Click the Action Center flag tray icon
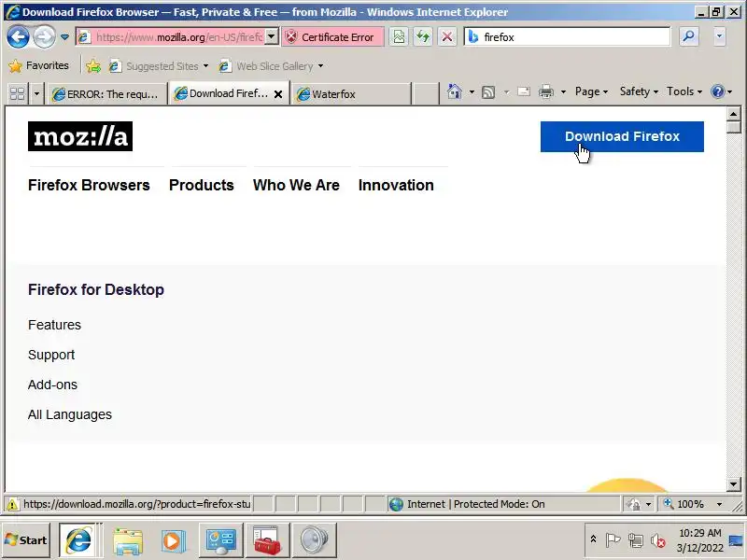 pyautogui.click(x=613, y=540)
